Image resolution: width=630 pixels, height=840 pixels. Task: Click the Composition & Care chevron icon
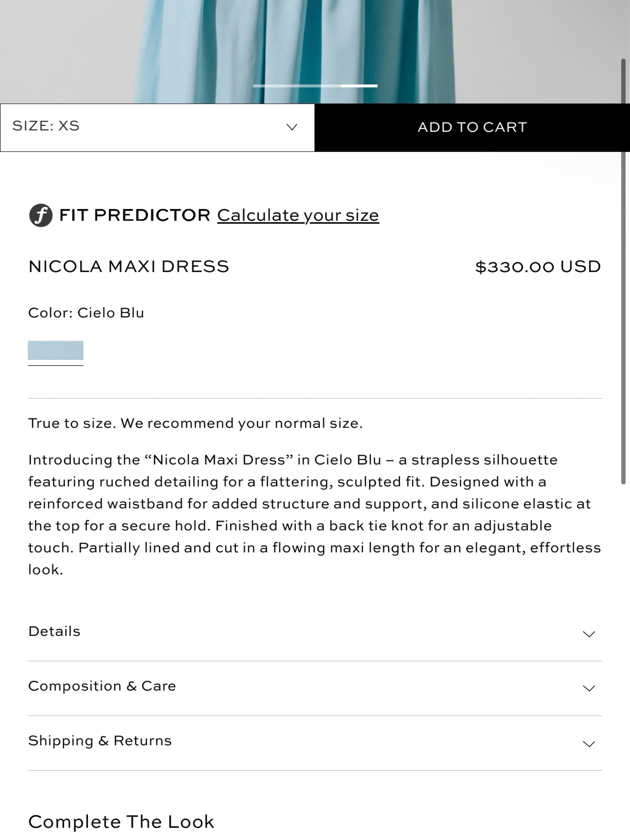point(589,688)
